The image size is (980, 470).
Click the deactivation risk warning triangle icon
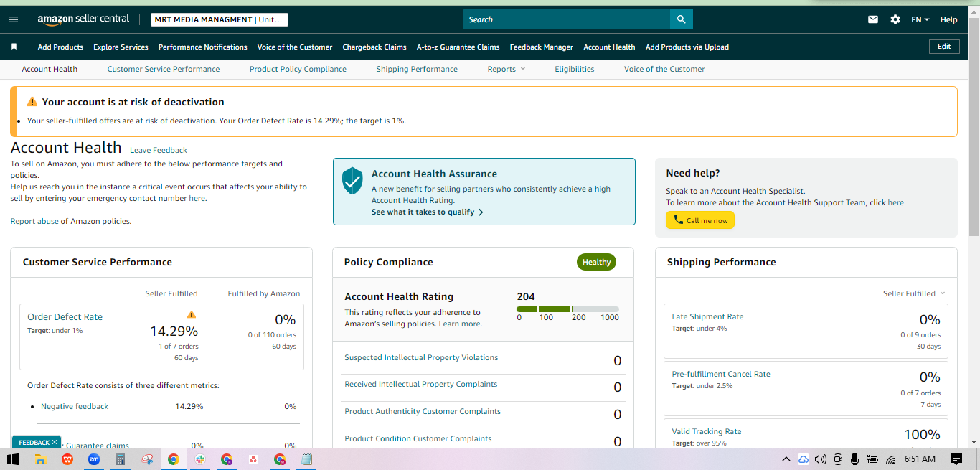click(32, 102)
